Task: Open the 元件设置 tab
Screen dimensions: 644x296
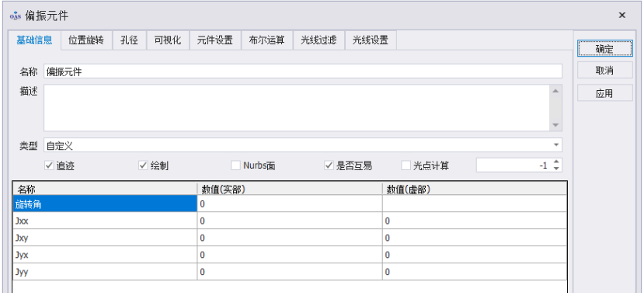Action: coord(215,40)
